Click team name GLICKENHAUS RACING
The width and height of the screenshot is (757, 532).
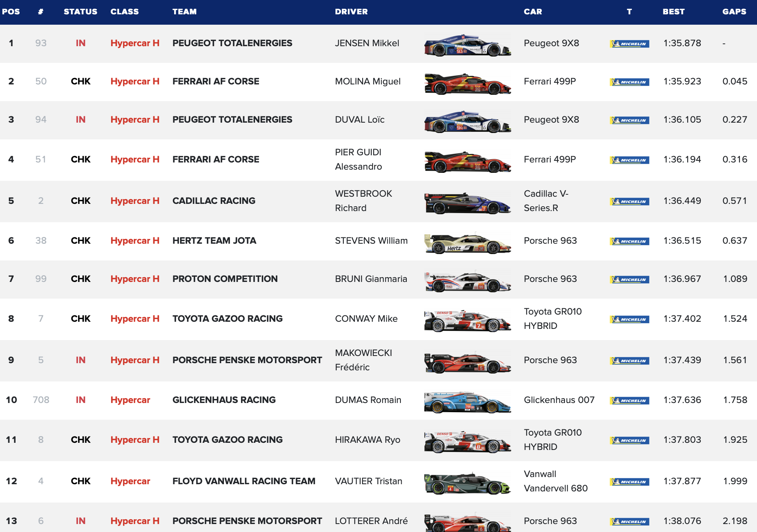(x=224, y=400)
